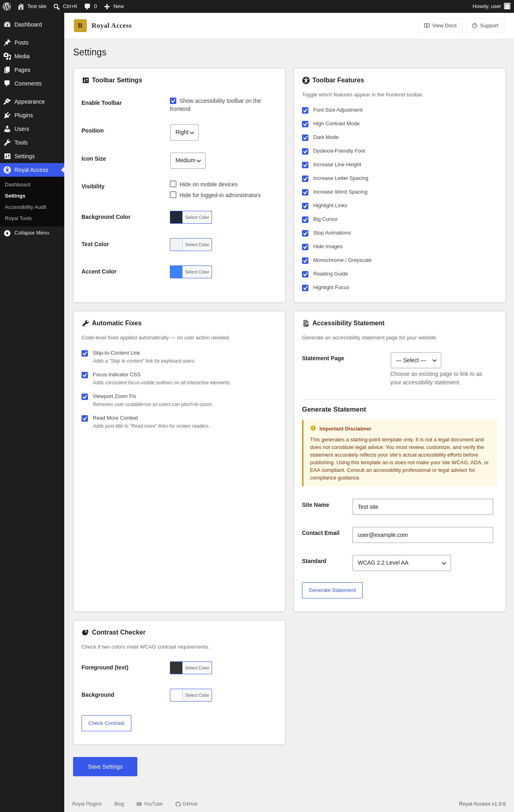Click the GitHub icon in footer
Image resolution: width=514 pixels, height=812 pixels.
[x=178, y=804]
